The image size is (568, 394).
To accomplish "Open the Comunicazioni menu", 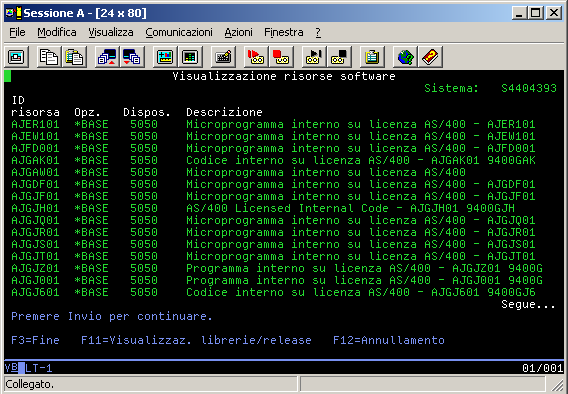I will click(x=179, y=32).
